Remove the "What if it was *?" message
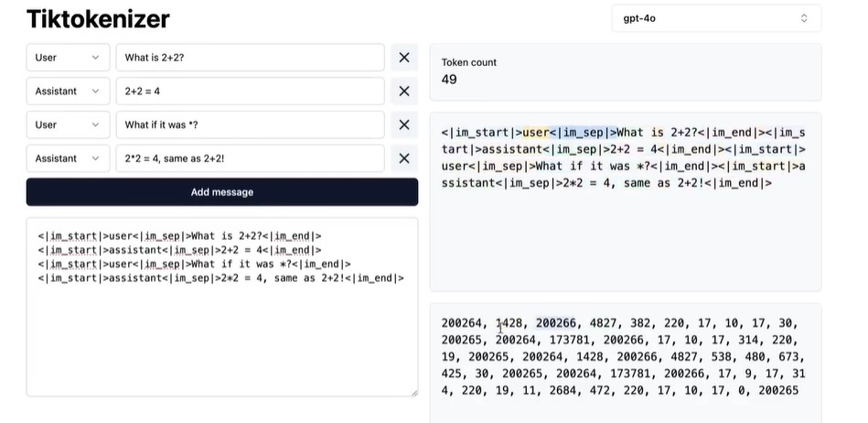 (x=403, y=125)
